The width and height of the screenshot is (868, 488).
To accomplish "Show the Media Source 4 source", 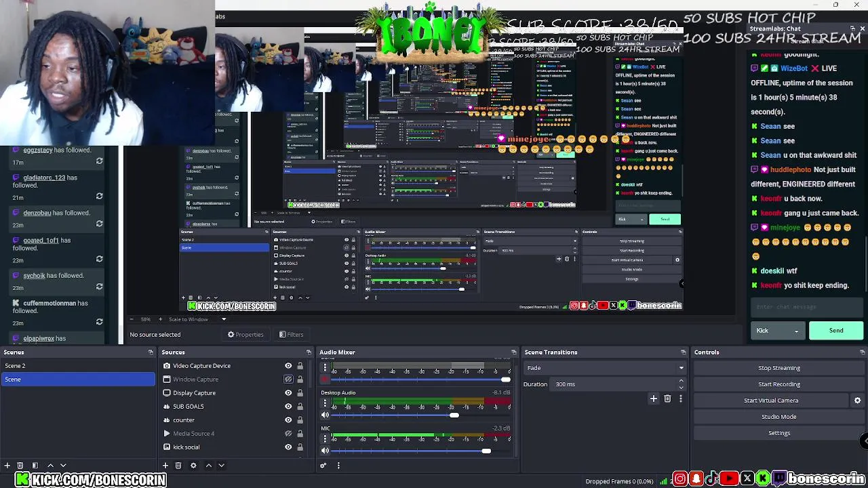I will pyautogui.click(x=288, y=434).
